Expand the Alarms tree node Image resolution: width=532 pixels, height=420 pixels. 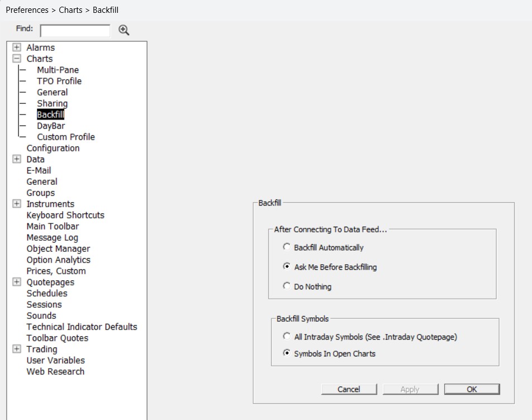pyautogui.click(x=17, y=47)
